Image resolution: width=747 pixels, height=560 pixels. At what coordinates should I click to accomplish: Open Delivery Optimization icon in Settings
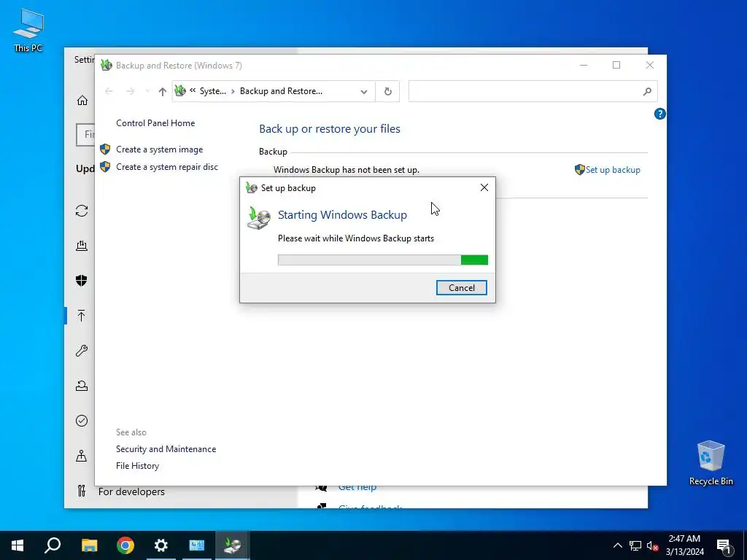(82, 245)
